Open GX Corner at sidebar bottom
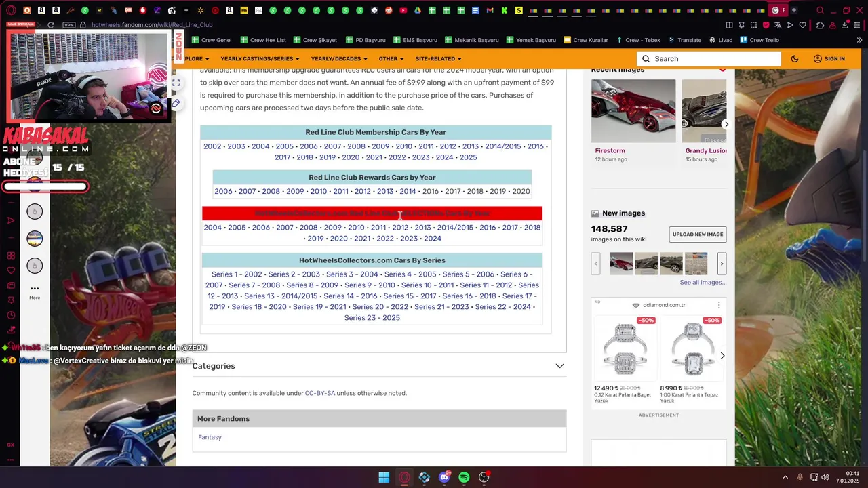 11,445
